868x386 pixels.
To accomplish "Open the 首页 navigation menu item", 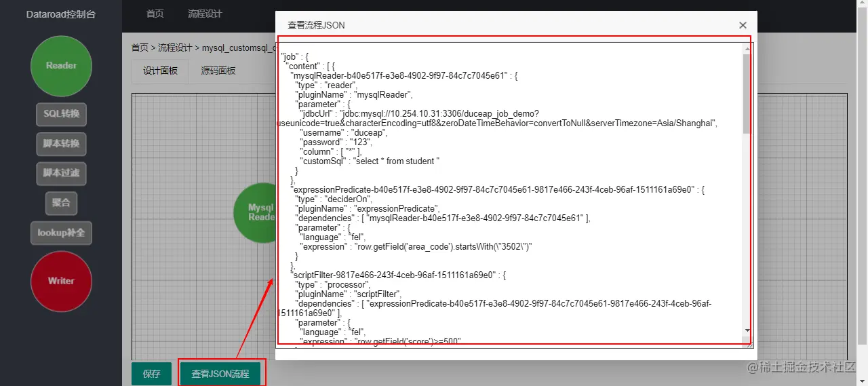I will tap(155, 14).
